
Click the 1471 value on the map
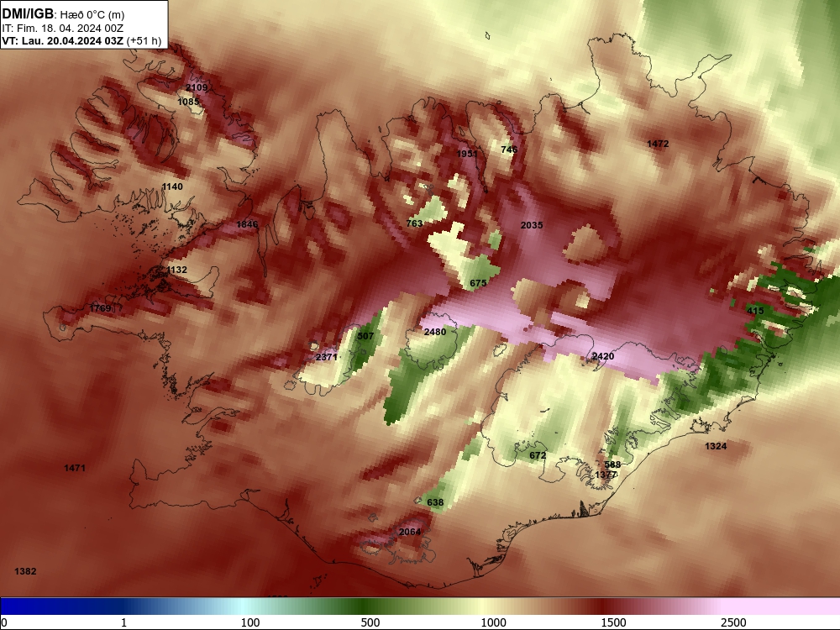pos(75,468)
